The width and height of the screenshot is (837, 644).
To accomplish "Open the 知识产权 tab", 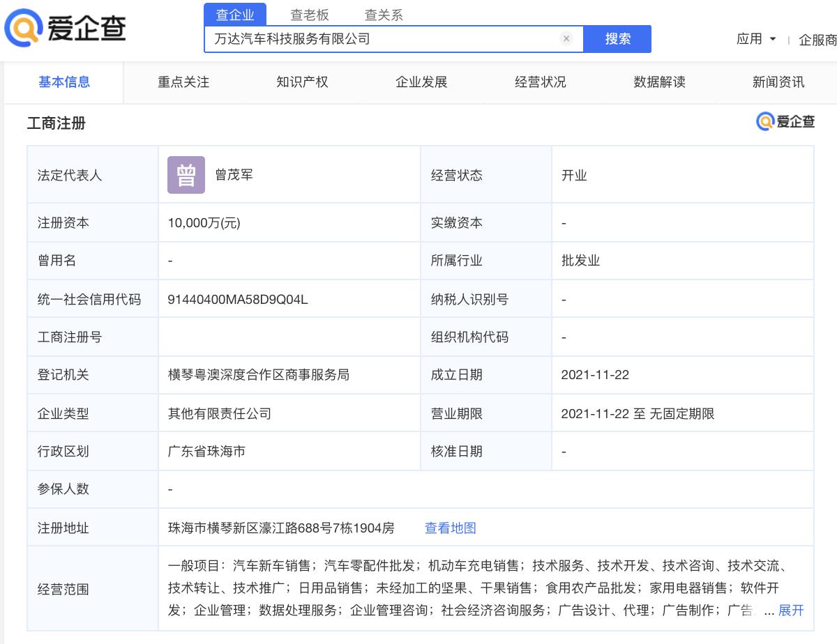I will click(x=302, y=82).
